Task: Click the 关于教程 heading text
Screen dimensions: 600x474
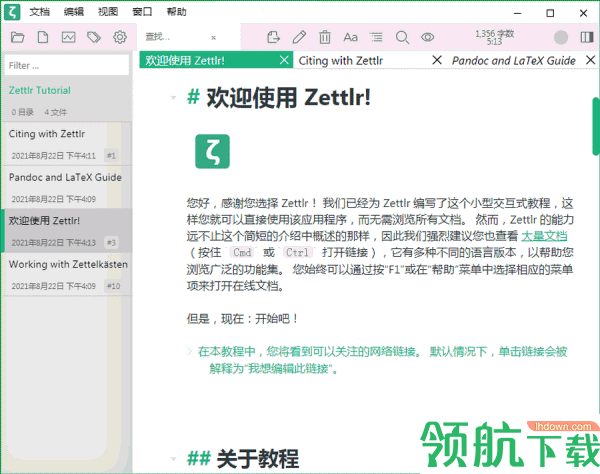Action: (x=258, y=458)
